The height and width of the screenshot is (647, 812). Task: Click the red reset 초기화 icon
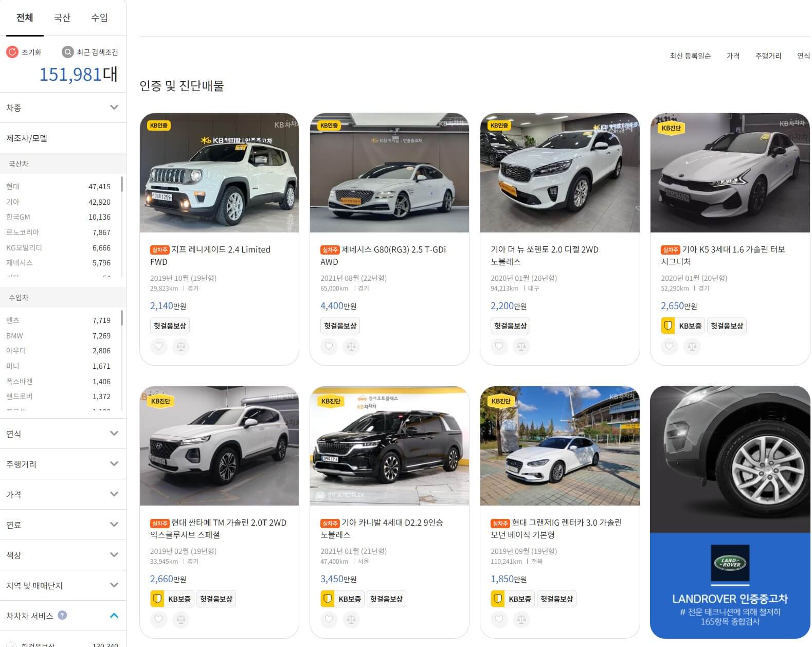coord(12,52)
